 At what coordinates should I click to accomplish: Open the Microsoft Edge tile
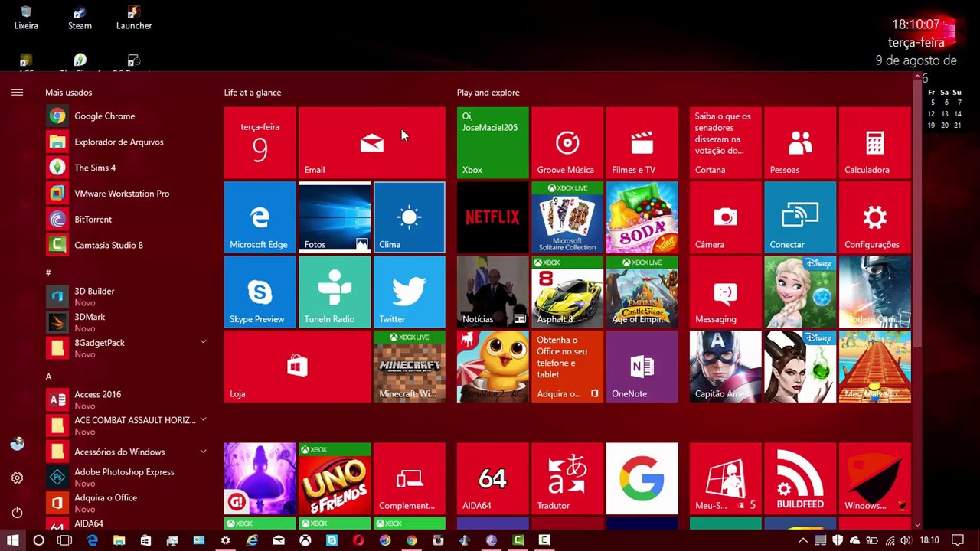260,217
